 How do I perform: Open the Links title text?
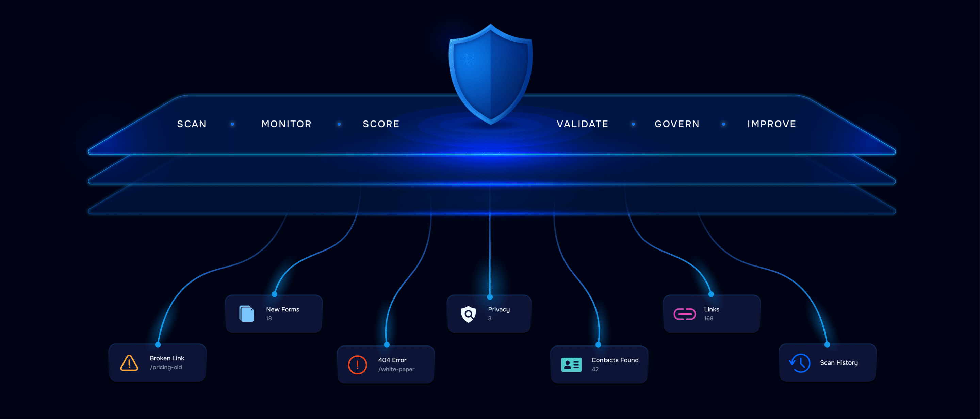coord(712,309)
